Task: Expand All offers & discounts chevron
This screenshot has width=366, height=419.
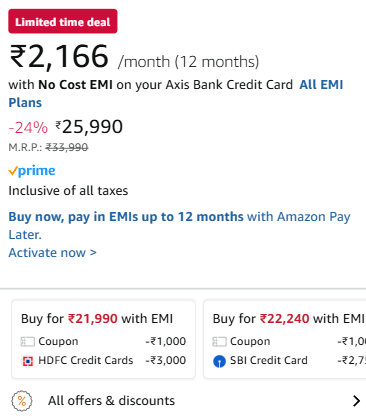Action: click(x=356, y=401)
